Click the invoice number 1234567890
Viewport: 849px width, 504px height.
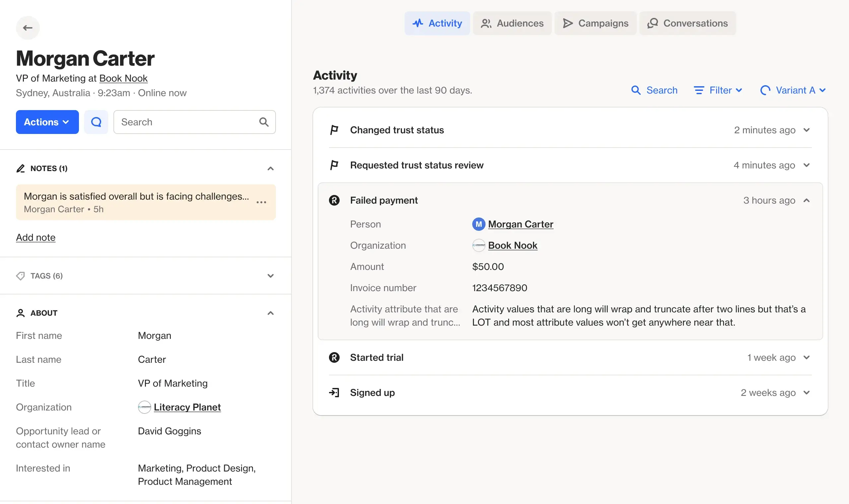tap(499, 288)
